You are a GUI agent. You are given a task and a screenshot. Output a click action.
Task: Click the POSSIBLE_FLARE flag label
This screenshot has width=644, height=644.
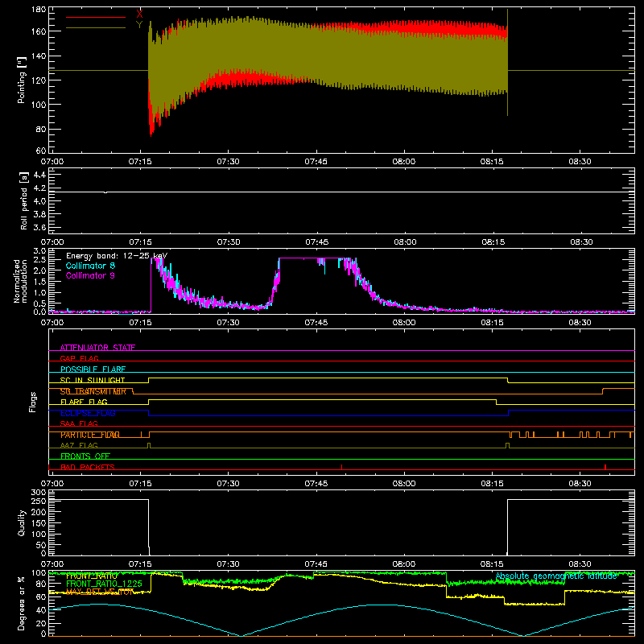[93, 369]
